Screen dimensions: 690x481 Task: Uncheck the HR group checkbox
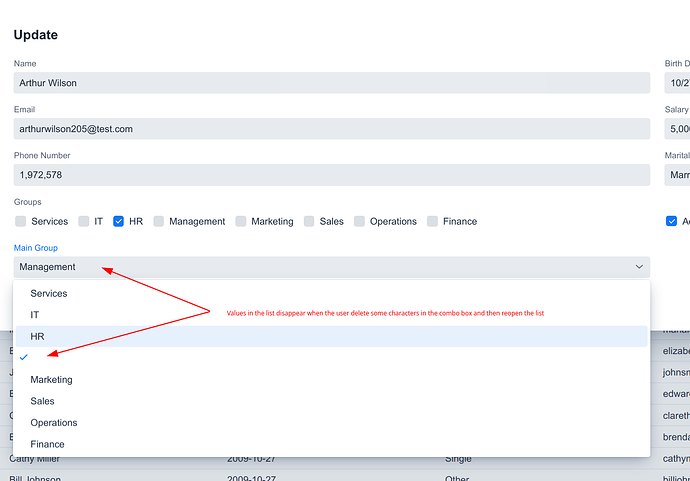point(119,221)
